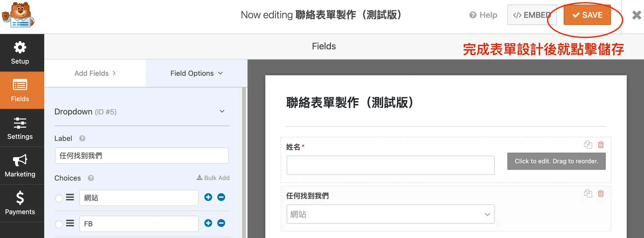Click the 'Click to edit. Drag to reorder.' tooltip
This screenshot has width=644, height=238.
556,161
